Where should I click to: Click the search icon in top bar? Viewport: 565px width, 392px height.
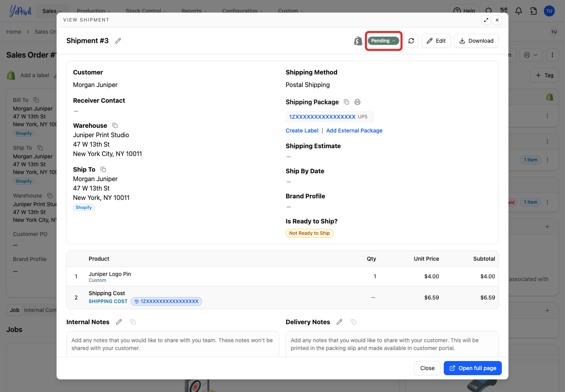pos(488,11)
